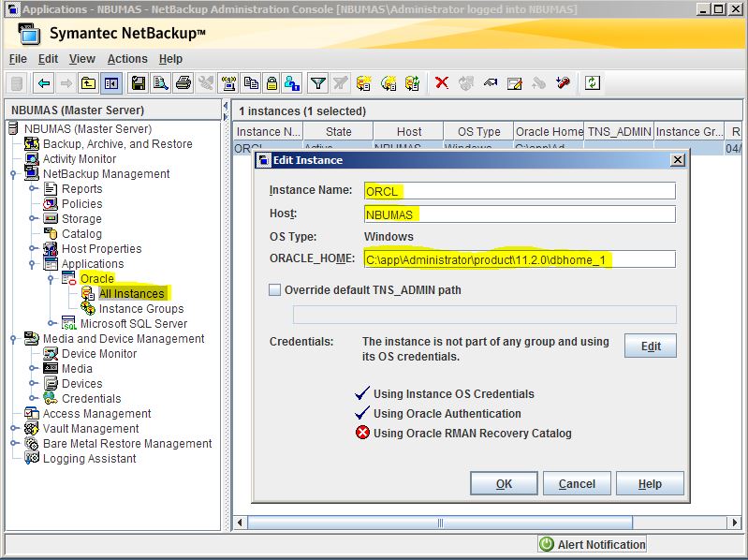Image resolution: width=748 pixels, height=560 pixels.
Task: Open the File menu
Action: [18, 59]
